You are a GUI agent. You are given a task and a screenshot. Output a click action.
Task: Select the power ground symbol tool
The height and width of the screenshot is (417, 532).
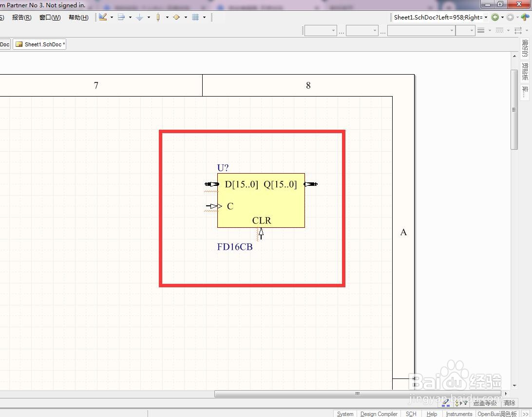pos(139,17)
